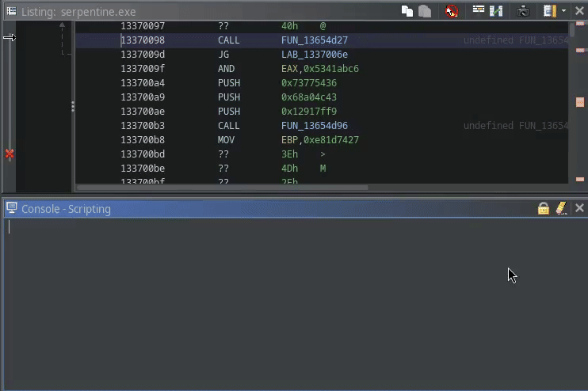This screenshot has width=588, height=391.
Task: Select operand EAX,0x5341abc6
Action: pos(320,69)
